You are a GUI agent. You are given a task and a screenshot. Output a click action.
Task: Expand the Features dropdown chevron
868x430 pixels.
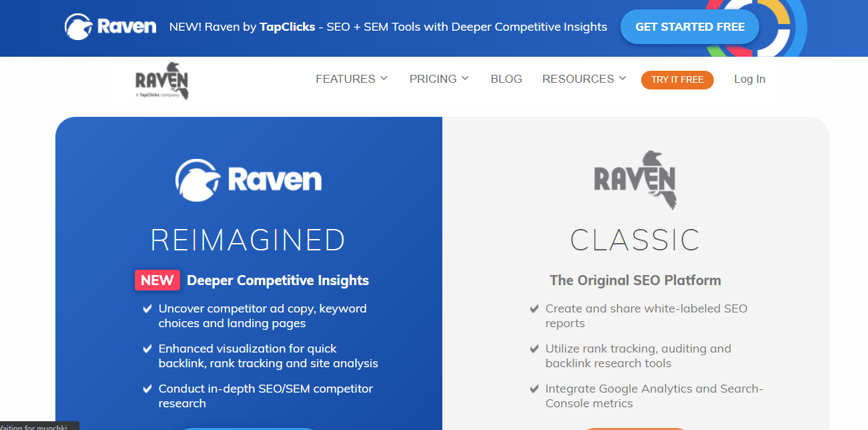click(384, 78)
